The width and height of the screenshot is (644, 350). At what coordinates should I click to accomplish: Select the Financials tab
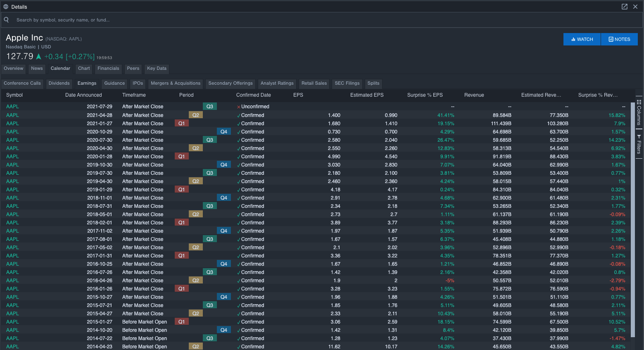(108, 69)
